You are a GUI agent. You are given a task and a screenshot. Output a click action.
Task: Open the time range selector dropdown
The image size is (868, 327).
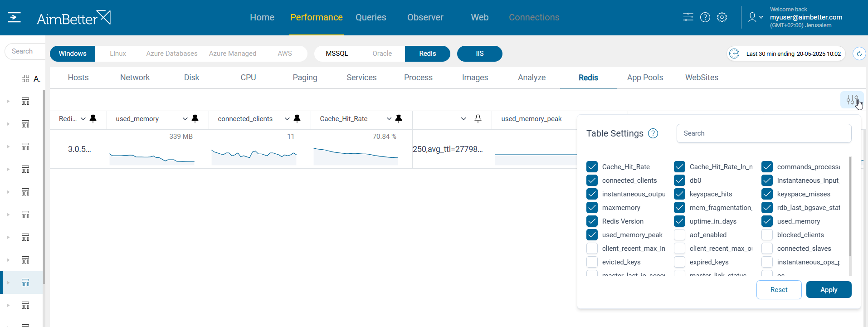point(786,54)
